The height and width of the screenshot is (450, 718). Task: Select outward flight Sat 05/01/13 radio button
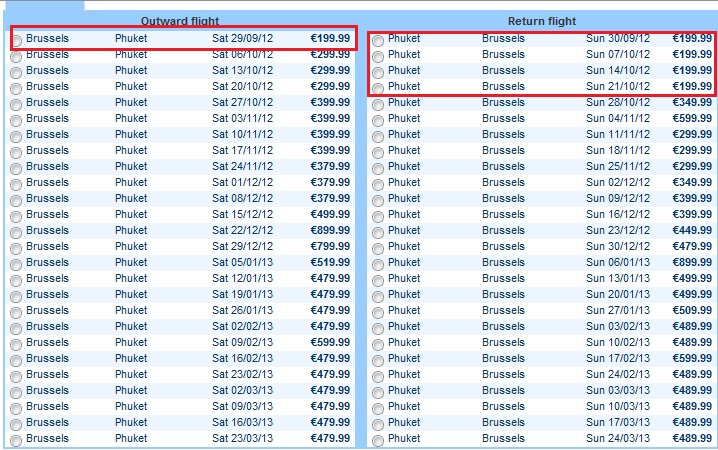tap(16, 265)
